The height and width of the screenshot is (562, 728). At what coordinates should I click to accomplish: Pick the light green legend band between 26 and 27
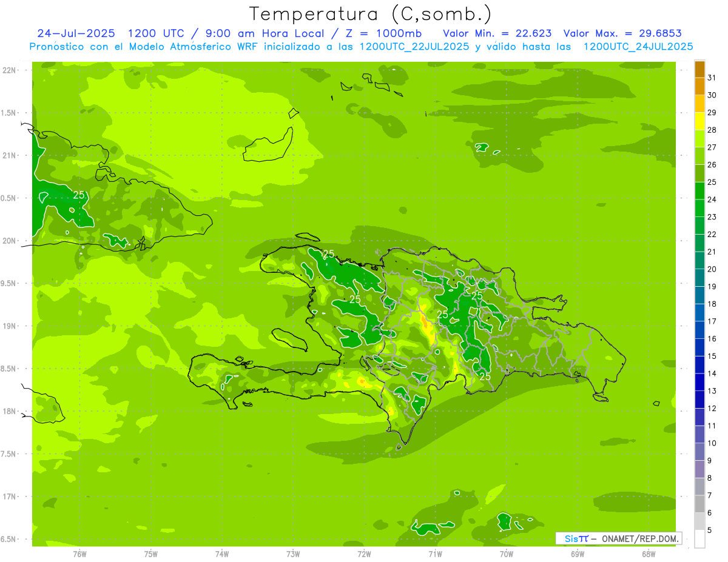pos(699,156)
